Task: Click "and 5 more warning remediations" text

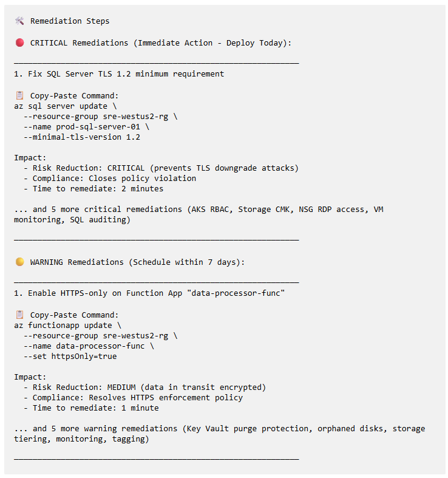Action: [105, 429]
